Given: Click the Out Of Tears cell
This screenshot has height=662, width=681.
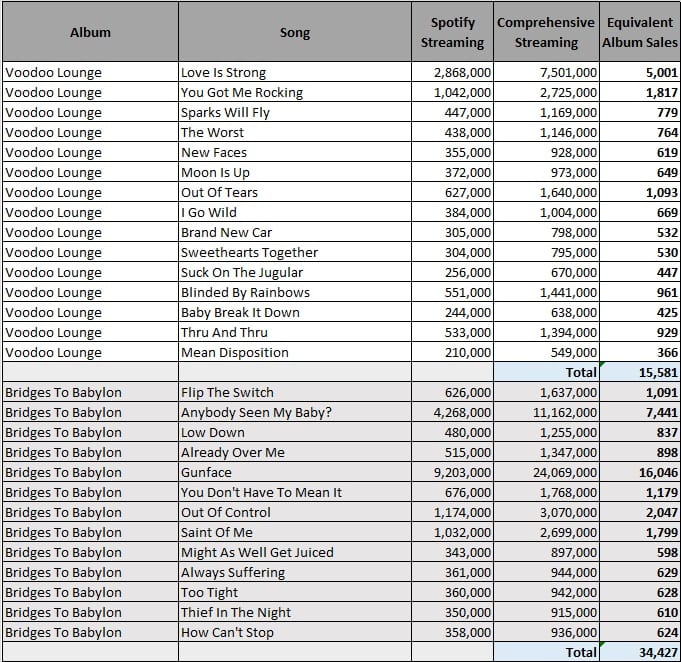Looking at the screenshot, I should pyautogui.click(x=295, y=192).
